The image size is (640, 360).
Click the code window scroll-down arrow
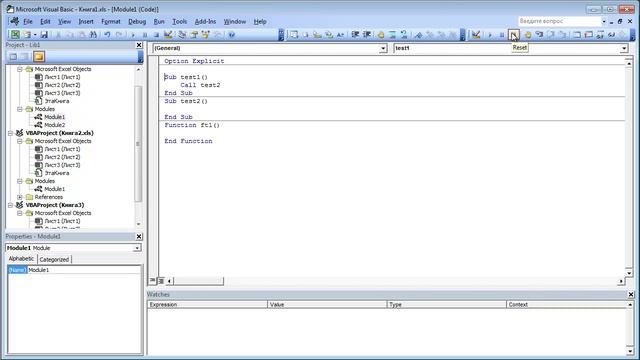point(629,273)
